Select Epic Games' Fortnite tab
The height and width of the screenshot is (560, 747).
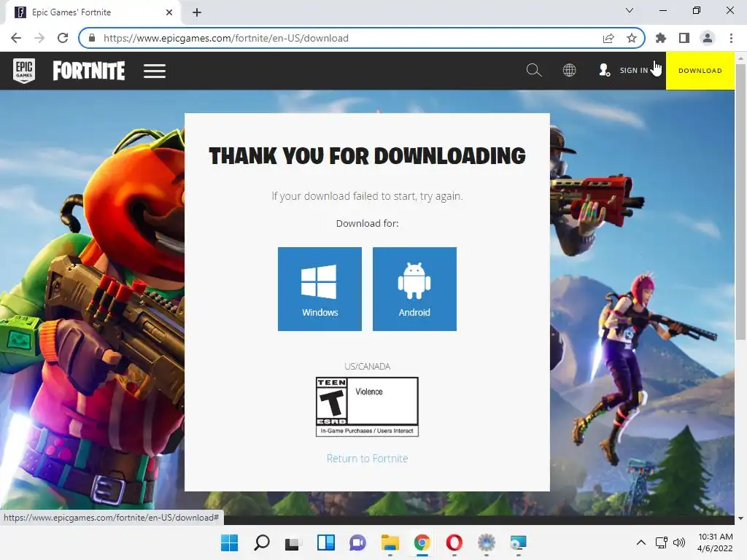[93, 12]
